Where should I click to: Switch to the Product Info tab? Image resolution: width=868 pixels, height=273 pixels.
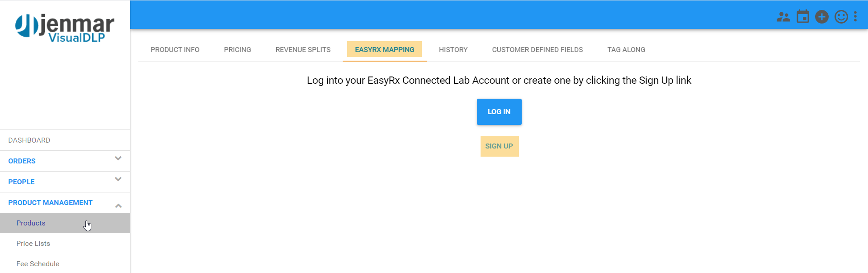175,50
